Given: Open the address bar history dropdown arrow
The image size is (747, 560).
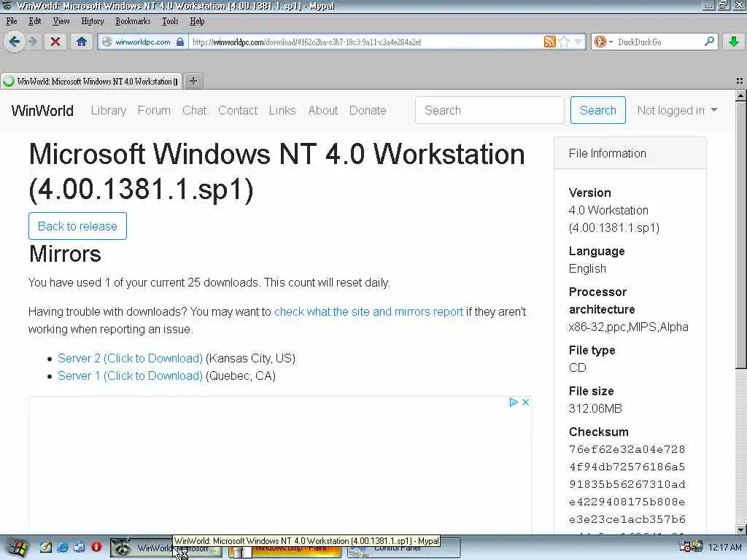Looking at the screenshot, I should (578, 42).
